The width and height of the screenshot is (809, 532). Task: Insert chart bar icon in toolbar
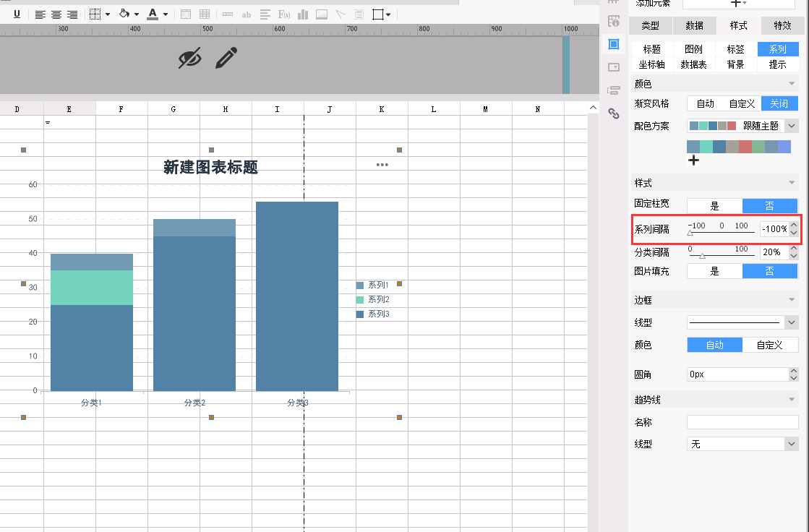point(303,14)
